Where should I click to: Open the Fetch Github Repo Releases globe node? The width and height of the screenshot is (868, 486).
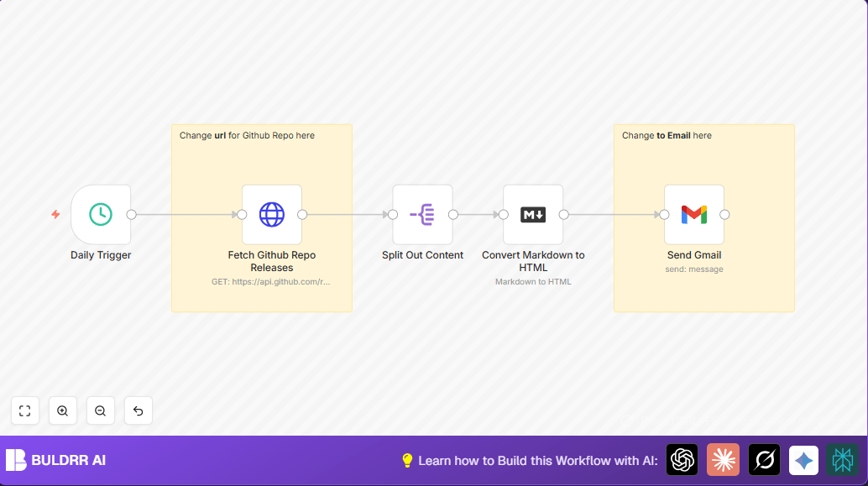pos(272,215)
